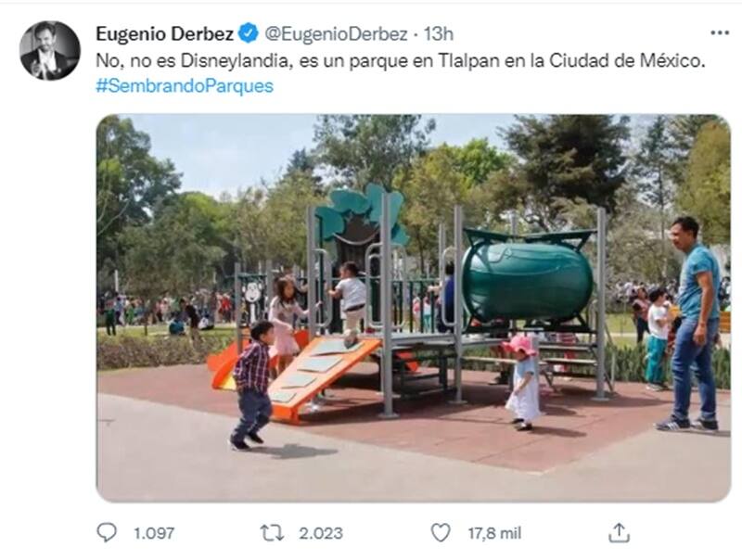Image resolution: width=742 pixels, height=560 pixels.
Task: Open the @EugenioDerbez handle
Action: (336, 34)
